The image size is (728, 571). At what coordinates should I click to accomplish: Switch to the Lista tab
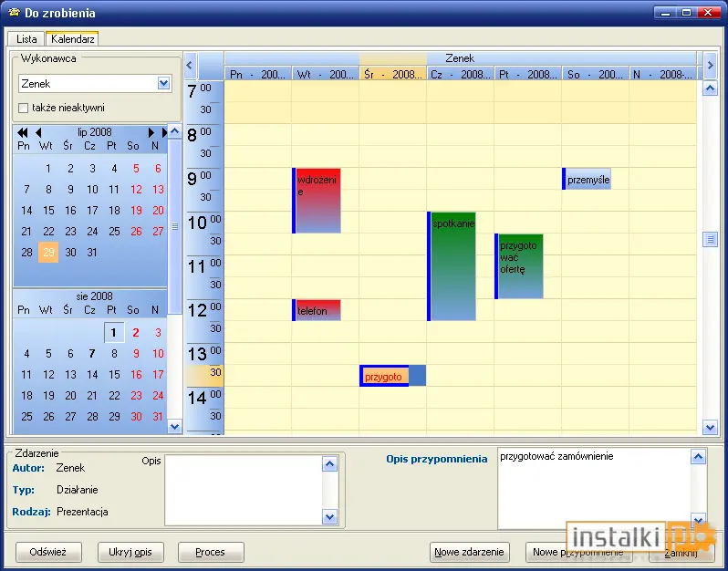pos(26,39)
